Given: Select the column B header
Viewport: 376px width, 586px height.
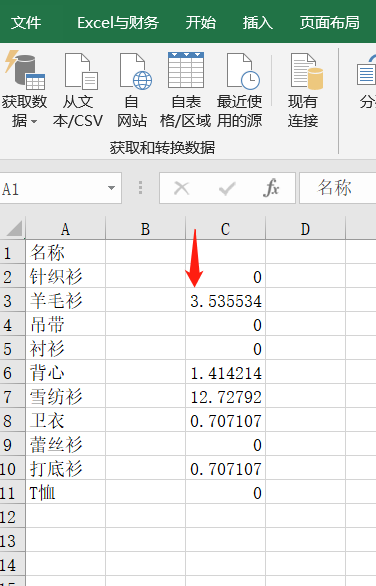Looking at the screenshot, I should coord(145,229).
